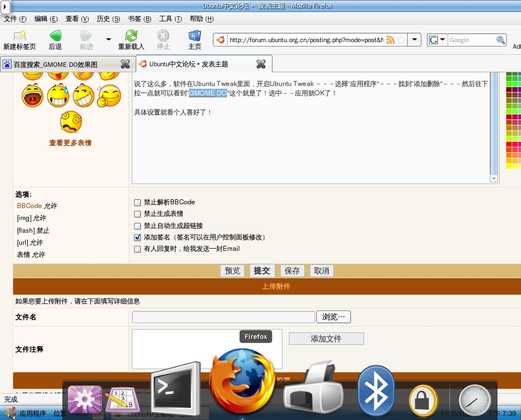Click the 预览 preview button
The height and width of the screenshot is (420, 521).
point(232,271)
